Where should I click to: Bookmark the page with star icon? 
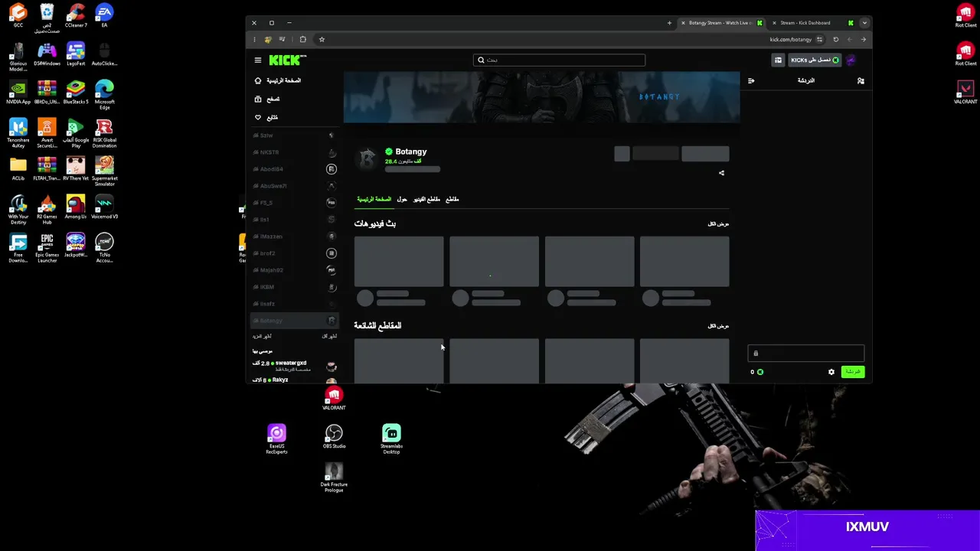pos(322,40)
